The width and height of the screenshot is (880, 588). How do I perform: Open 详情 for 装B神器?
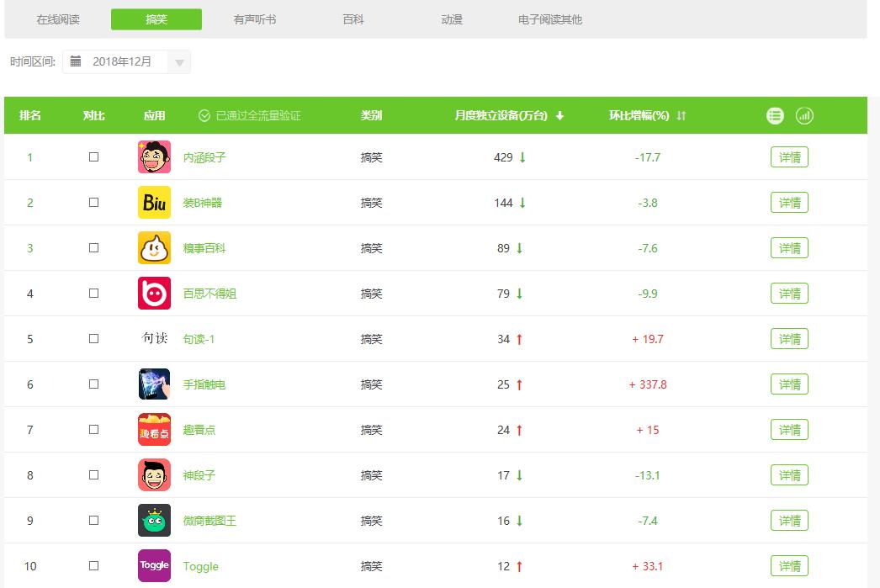tap(790, 203)
